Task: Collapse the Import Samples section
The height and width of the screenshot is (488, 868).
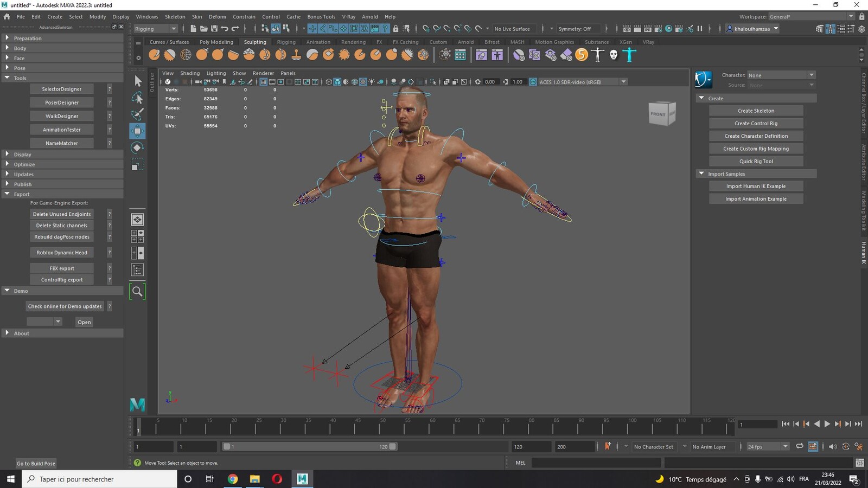Action: coord(756,174)
